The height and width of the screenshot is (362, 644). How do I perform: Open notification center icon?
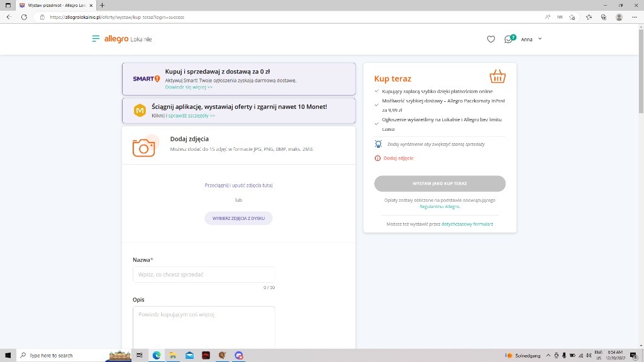coord(634,356)
